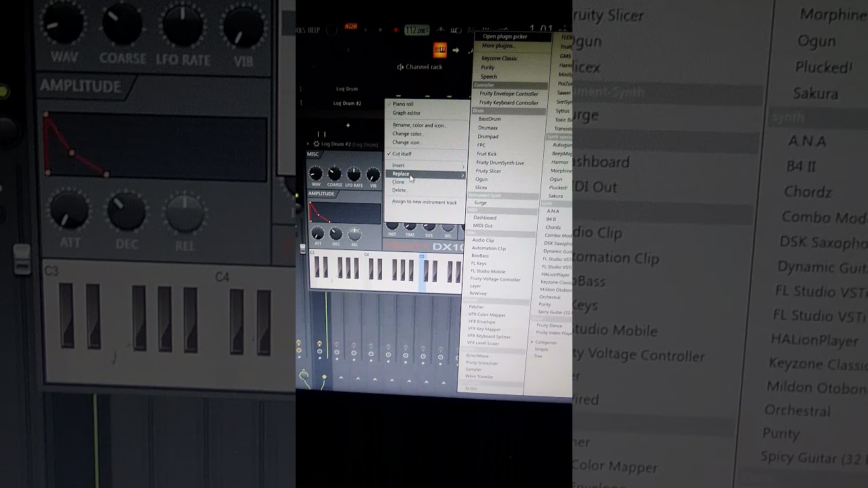Select Chordz plugin

point(553,228)
